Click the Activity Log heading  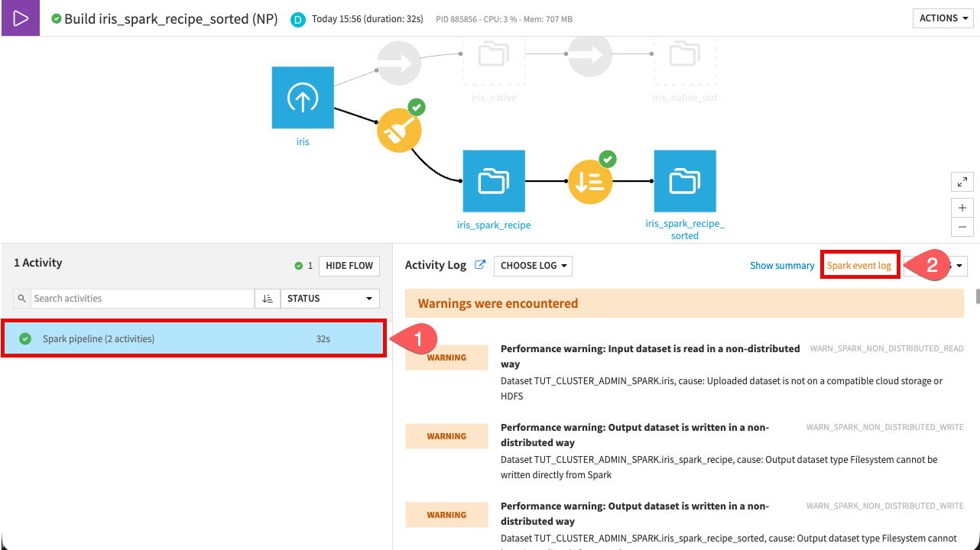[436, 265]
